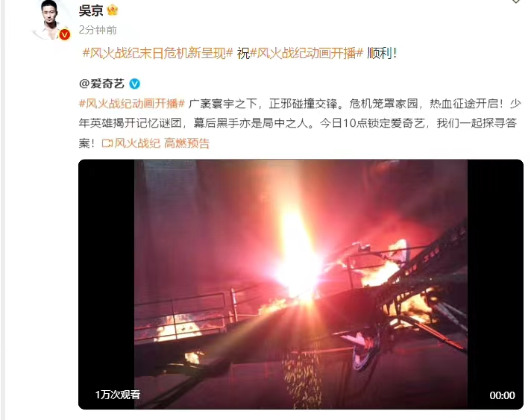
Task: Open hashtag #风火战纪末日危机新呈现#
Action: pos(158,53)
